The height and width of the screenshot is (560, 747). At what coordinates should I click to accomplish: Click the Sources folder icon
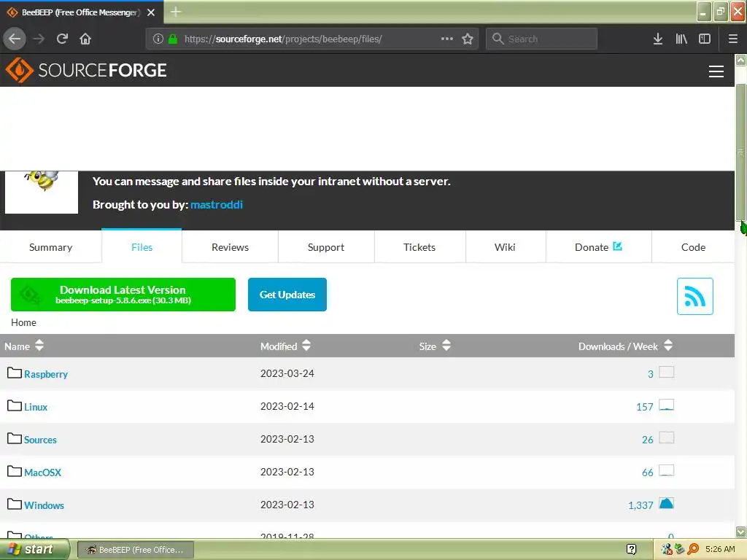(15, 438)
